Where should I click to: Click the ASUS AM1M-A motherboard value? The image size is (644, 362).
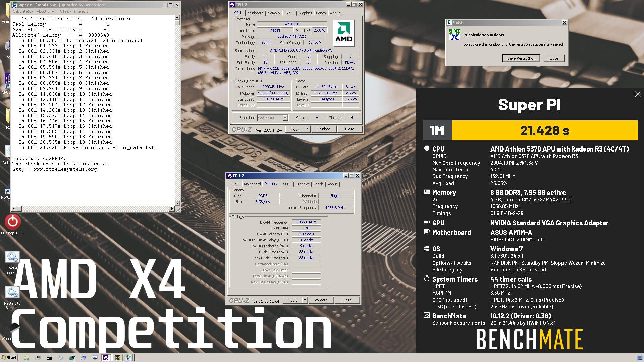pyautogui.click(x=511, y=233)
